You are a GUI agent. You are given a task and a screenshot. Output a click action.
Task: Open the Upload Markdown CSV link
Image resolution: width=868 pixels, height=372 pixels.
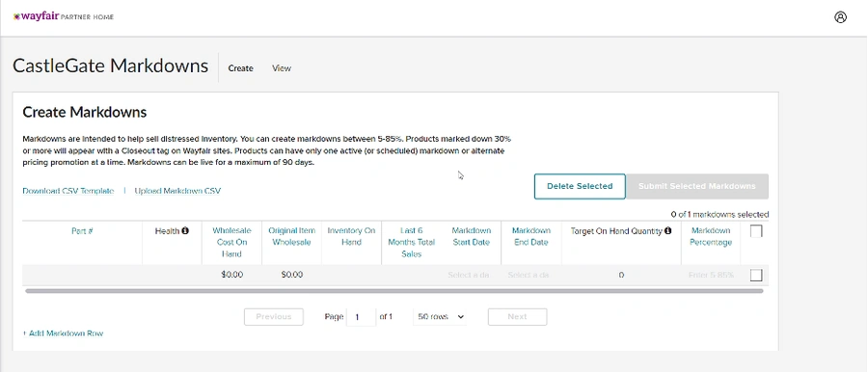[x=177, y=191]
